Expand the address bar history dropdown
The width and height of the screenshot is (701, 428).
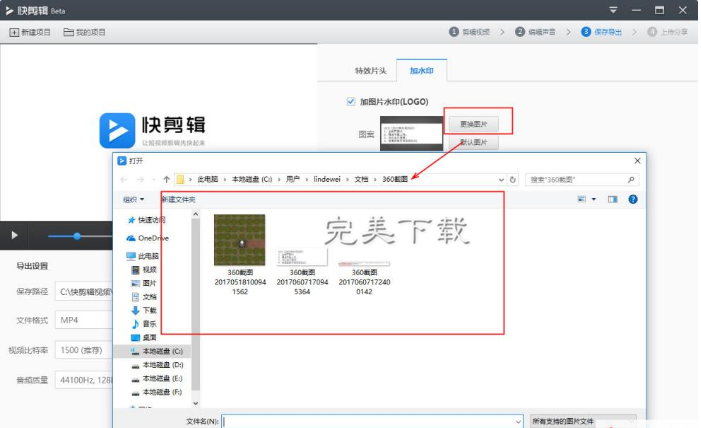(x=501, y=180)
